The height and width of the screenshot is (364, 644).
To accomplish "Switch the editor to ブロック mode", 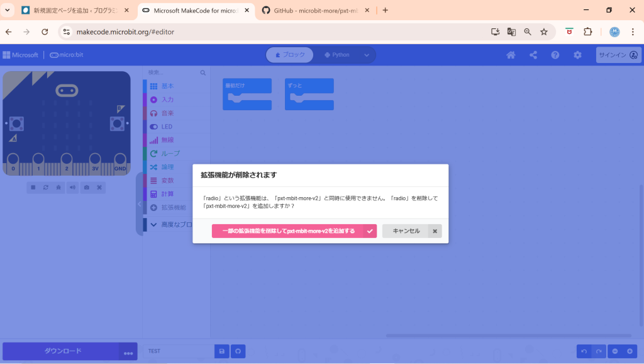I will pyautogui.click(x=290, y=55).
